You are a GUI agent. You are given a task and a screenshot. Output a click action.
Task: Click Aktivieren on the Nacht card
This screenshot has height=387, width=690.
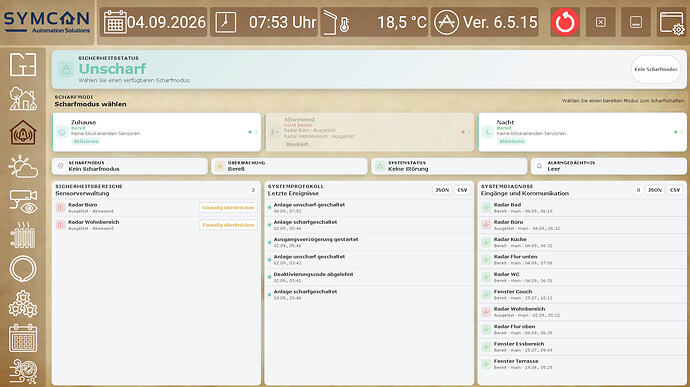[511, 141]
